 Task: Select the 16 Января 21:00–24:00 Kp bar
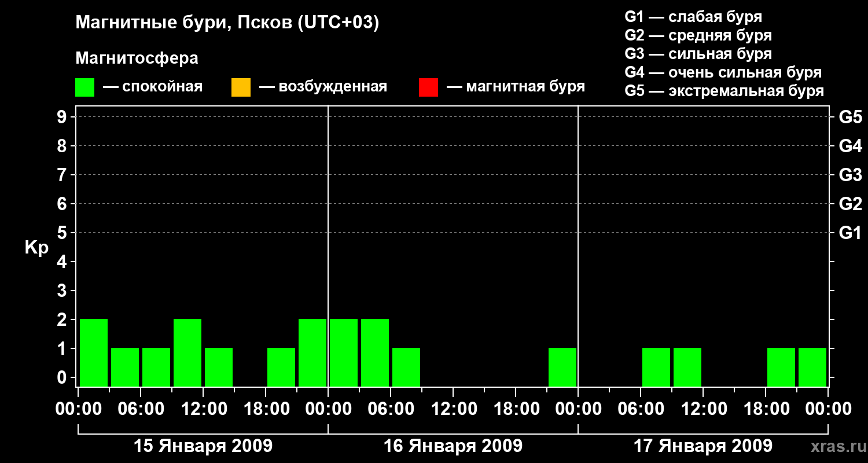click(x=562, y=367)
